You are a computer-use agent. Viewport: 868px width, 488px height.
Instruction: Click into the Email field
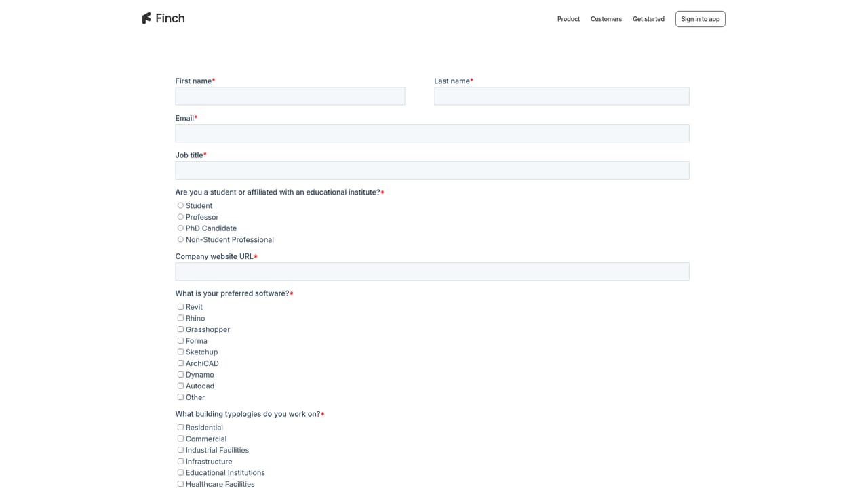tap(432, 134)
